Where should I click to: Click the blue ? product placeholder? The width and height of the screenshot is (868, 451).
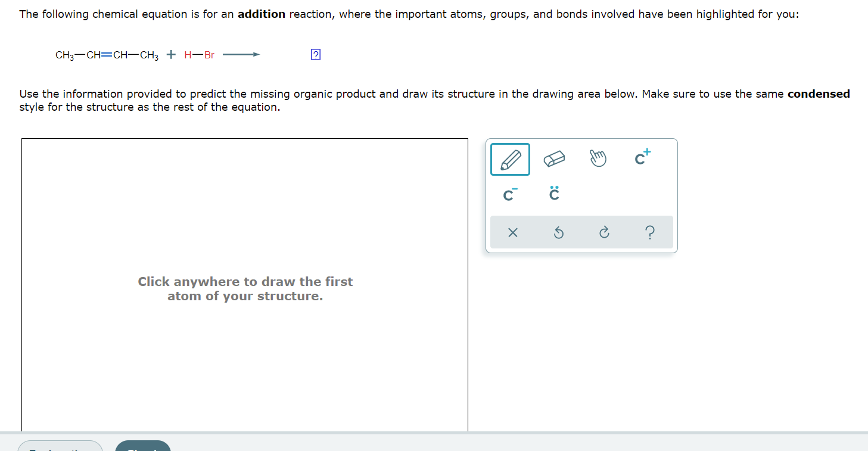(315, 54)
